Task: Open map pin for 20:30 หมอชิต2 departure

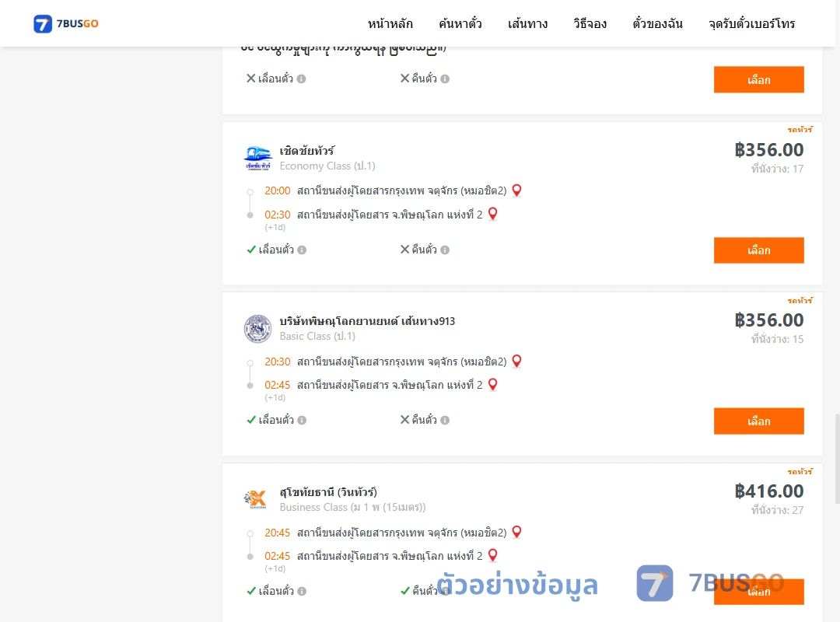Action: coord(517,361)
